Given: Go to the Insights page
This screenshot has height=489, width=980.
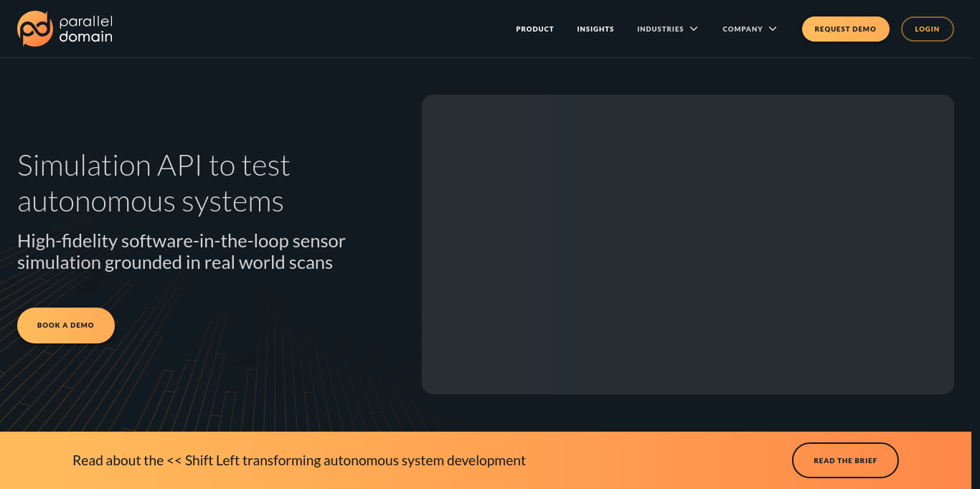Looking at the screenshot, I should pos(595,29).
